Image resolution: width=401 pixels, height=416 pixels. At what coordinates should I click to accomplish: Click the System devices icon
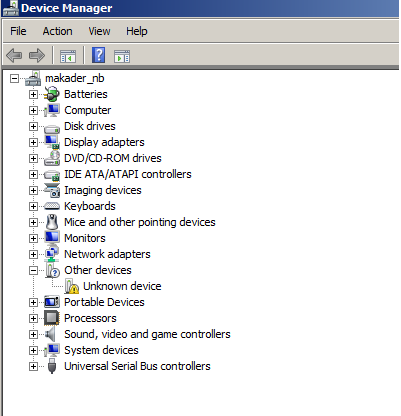click(x=52, y=350)
